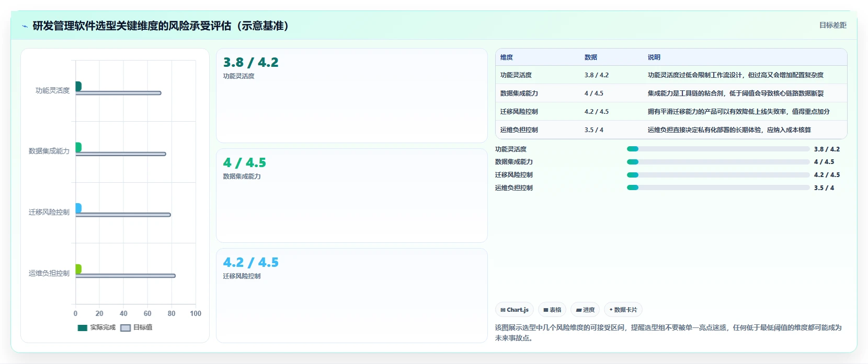Click the 功能灵活度 chart axis label
This screenshot has height=364, width=868.
tap(52, 90)
